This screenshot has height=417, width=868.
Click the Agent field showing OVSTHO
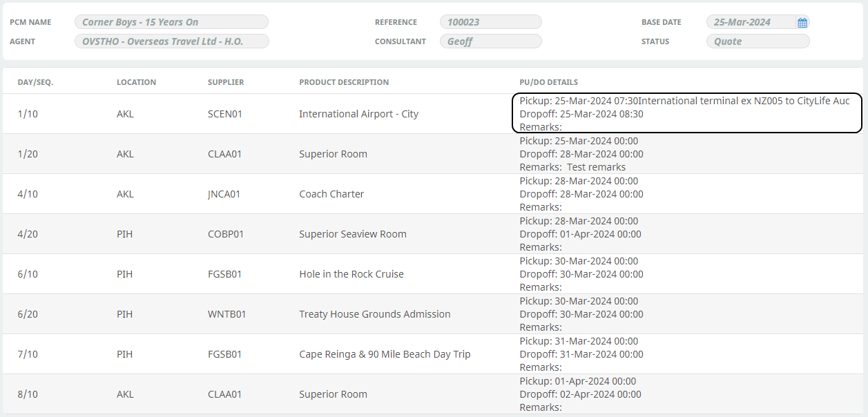171,41
